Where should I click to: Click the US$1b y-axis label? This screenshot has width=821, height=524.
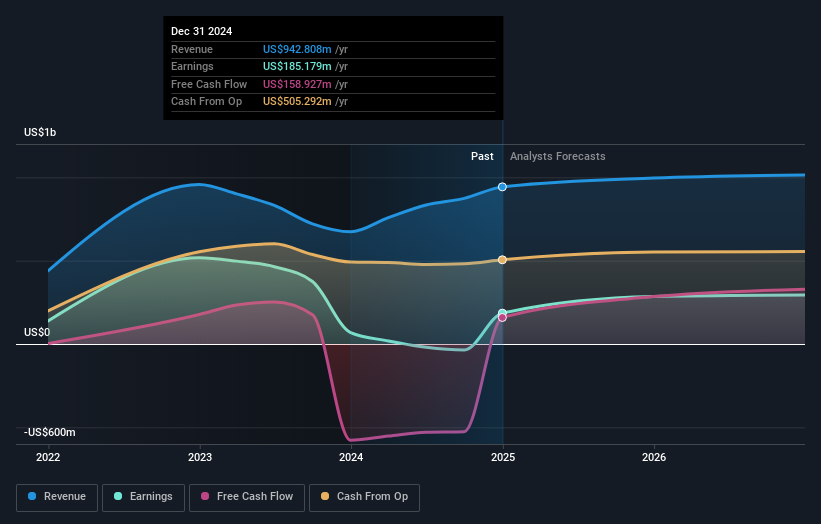coord(40,132)
